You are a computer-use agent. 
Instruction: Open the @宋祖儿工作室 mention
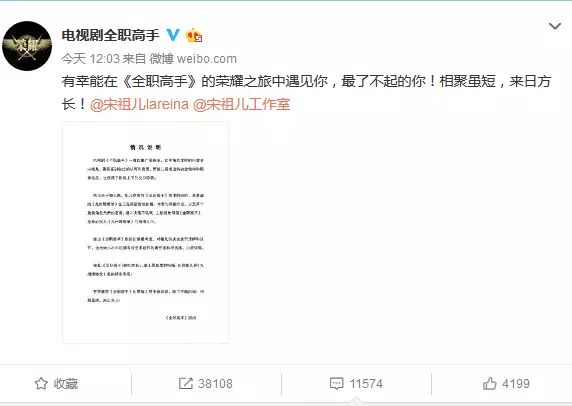tap(241, 104)
